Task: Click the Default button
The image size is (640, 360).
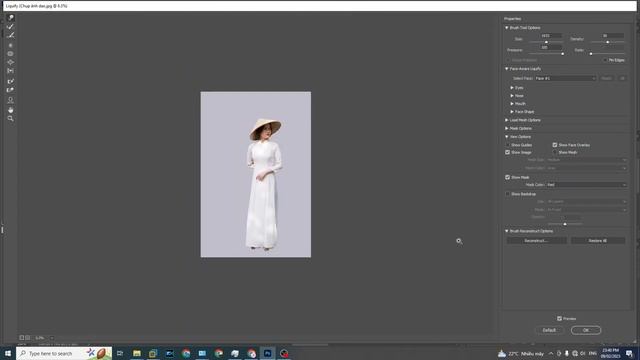Action: [549, 330]
